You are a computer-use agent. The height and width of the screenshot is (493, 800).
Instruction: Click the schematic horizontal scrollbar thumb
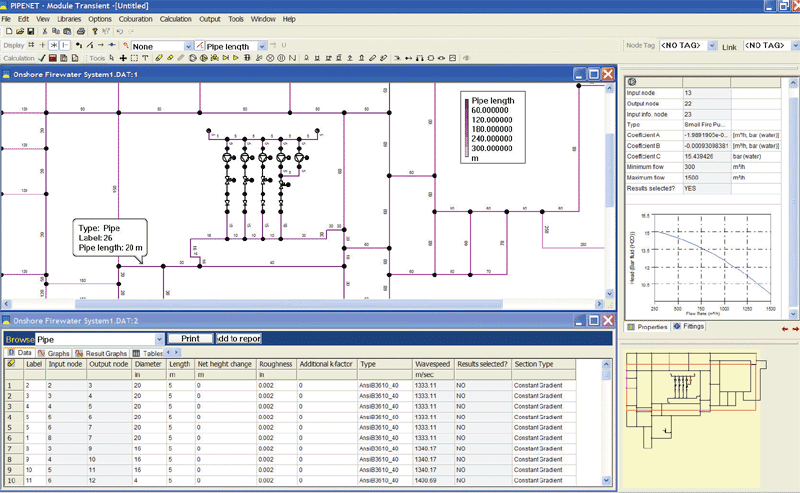pos(288,304)
